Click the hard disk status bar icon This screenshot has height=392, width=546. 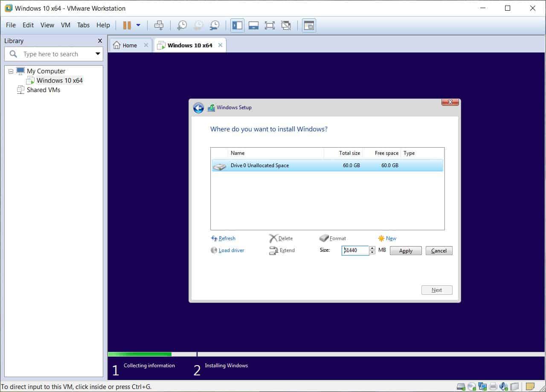[461, 387]
